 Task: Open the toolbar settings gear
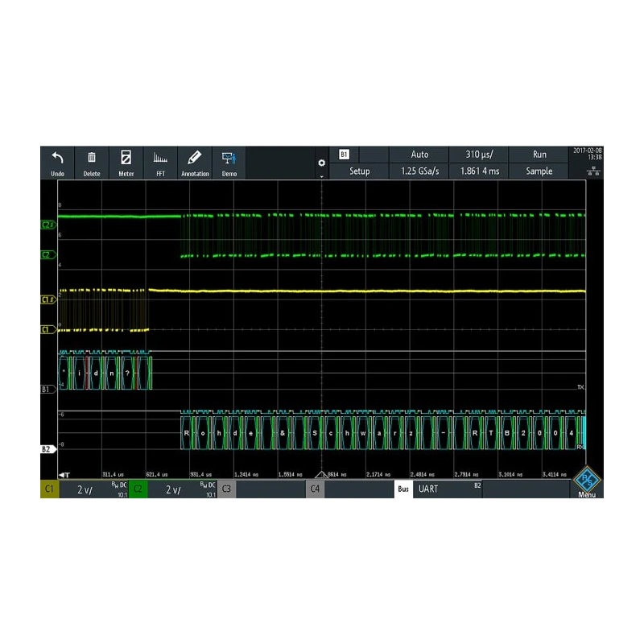pyautogui.click(x=321, y=163)
